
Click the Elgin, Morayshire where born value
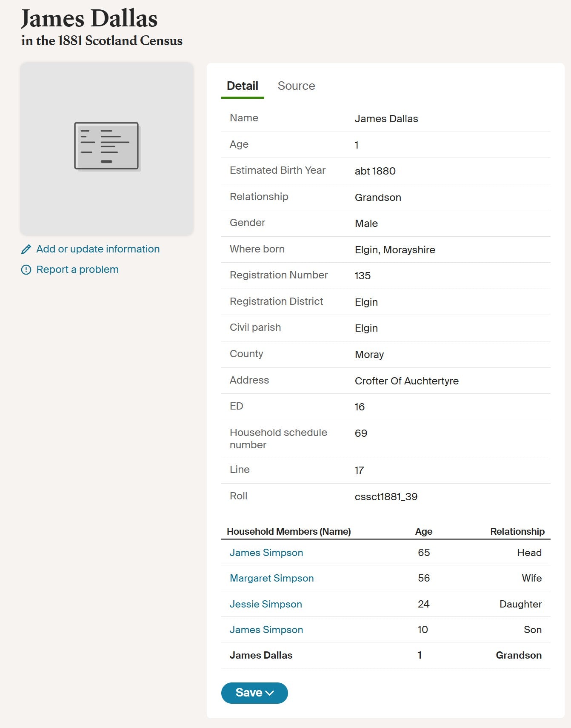[x=395, y=250]
